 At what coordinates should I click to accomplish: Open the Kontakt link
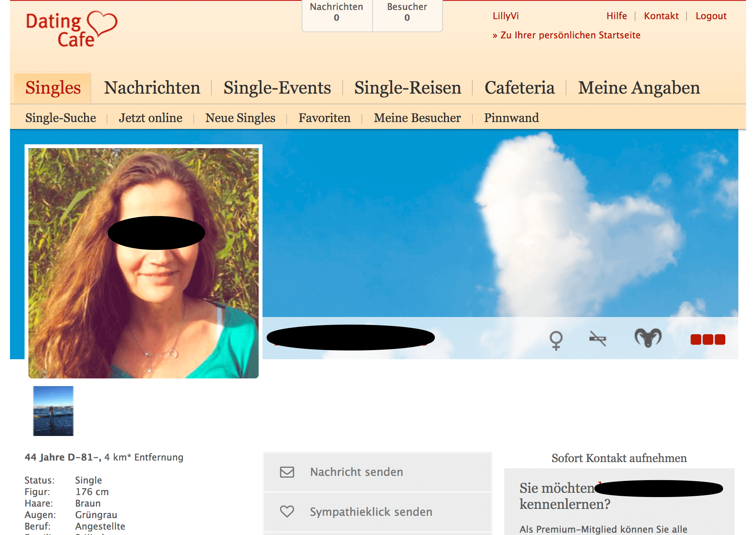click(661, 16)
